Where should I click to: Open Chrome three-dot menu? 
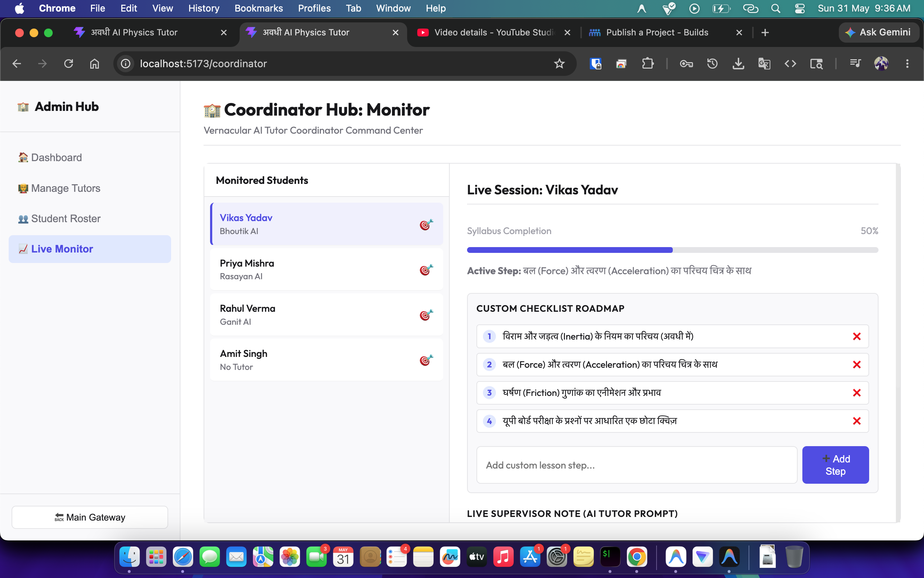[907, 64]
